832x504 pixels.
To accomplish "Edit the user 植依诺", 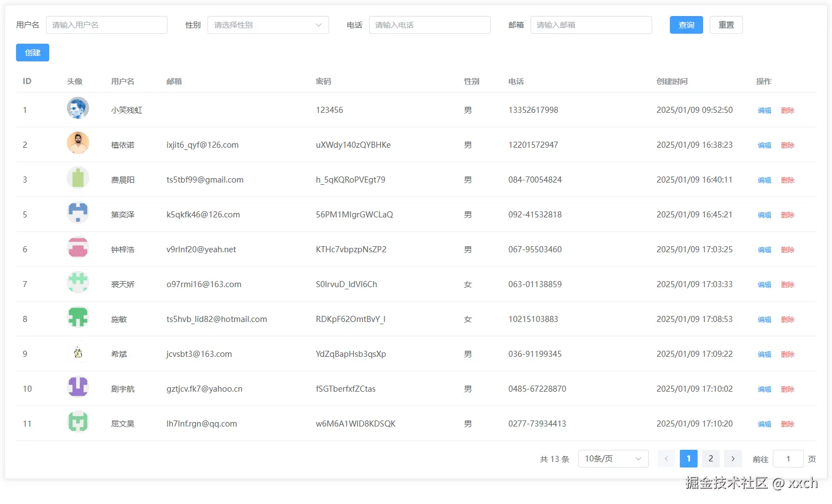I will tap(765, 145).
